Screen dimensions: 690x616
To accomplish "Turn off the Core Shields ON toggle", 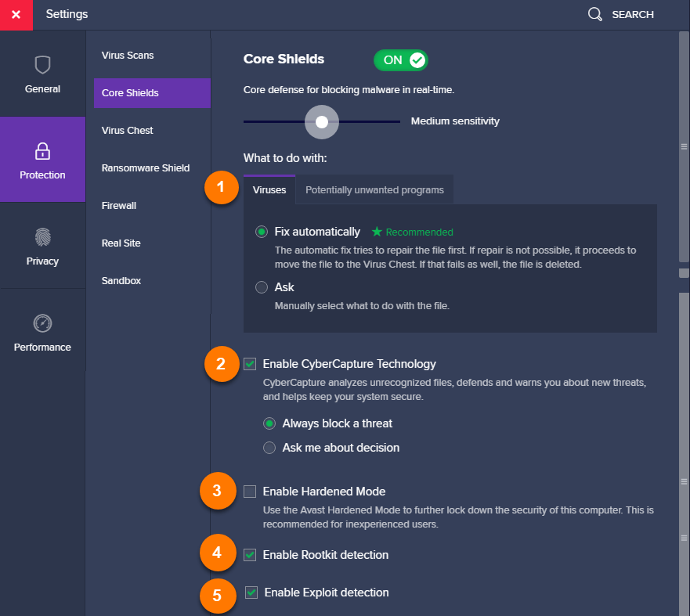I will coord(401,60).
